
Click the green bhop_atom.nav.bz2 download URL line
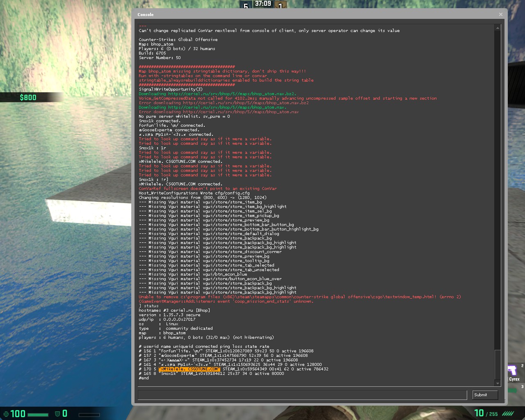pyautogui.click(x=217, y=94)
